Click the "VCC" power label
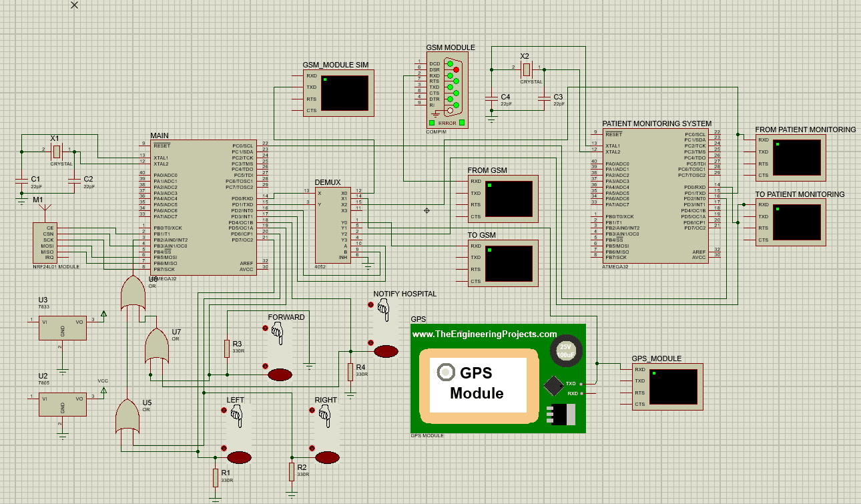Image resolution: width=861 pixels, height=504 pixels. [103, 381]
